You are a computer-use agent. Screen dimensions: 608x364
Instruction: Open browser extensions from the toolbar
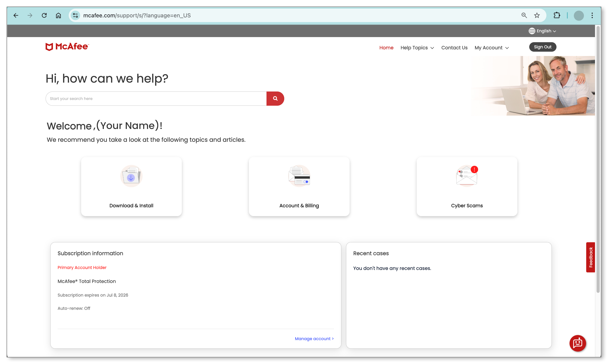[557, 15]
